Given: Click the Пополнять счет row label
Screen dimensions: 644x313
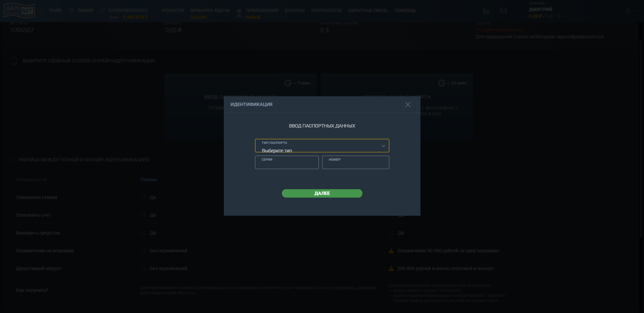Looking at the screenshot, I should [x=34, y=215].
